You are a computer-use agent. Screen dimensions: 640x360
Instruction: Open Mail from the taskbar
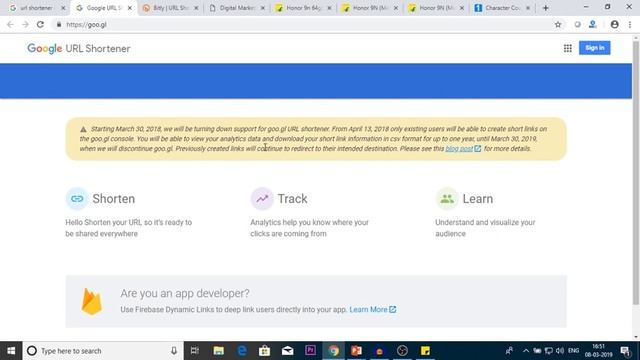[x=287, y=351]
